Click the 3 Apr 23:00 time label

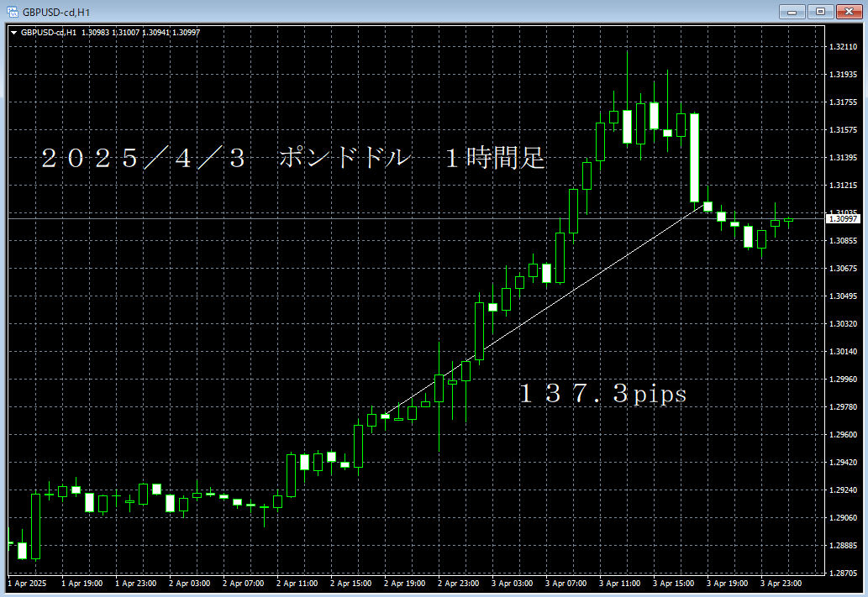click(x=781, y=584)
